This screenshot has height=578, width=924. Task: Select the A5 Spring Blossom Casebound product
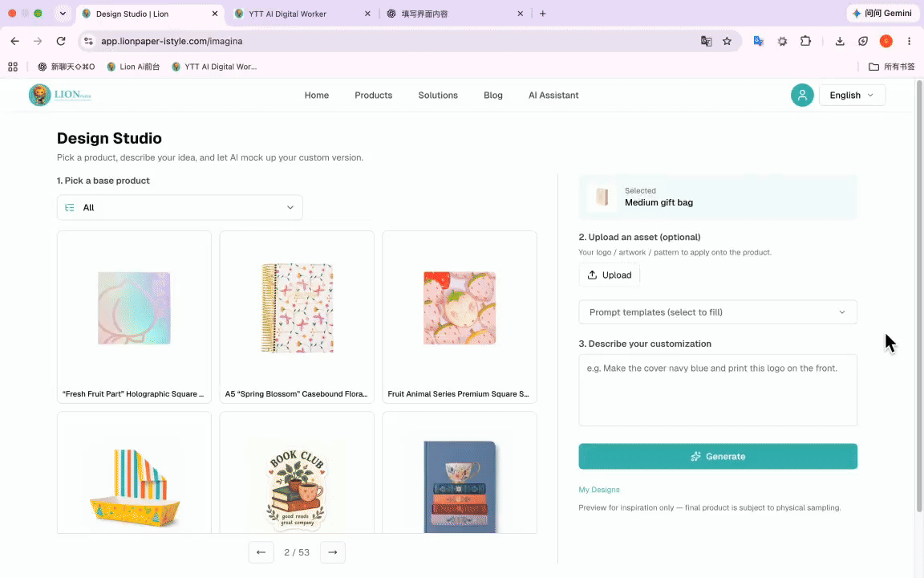tap(297, 317)
